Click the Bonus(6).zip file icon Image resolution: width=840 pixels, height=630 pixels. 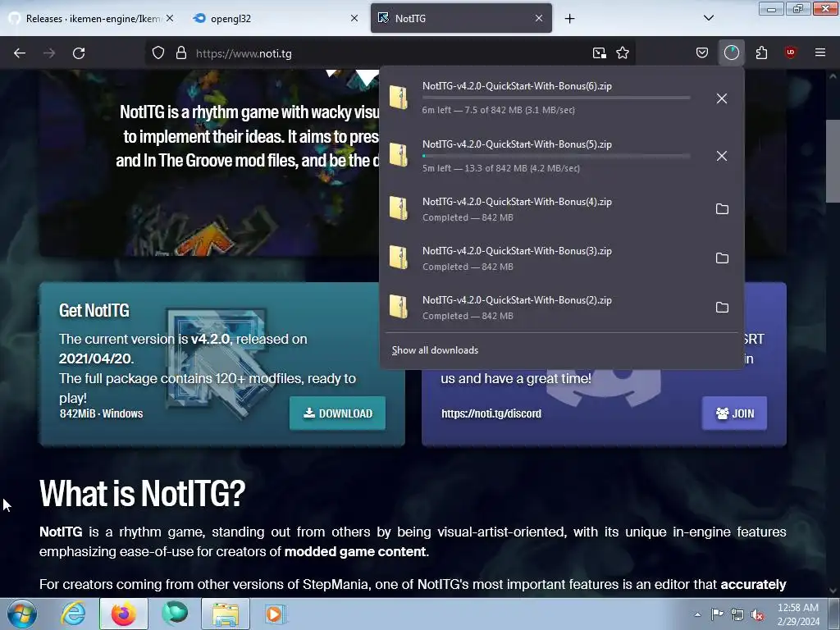click(399, 98)
